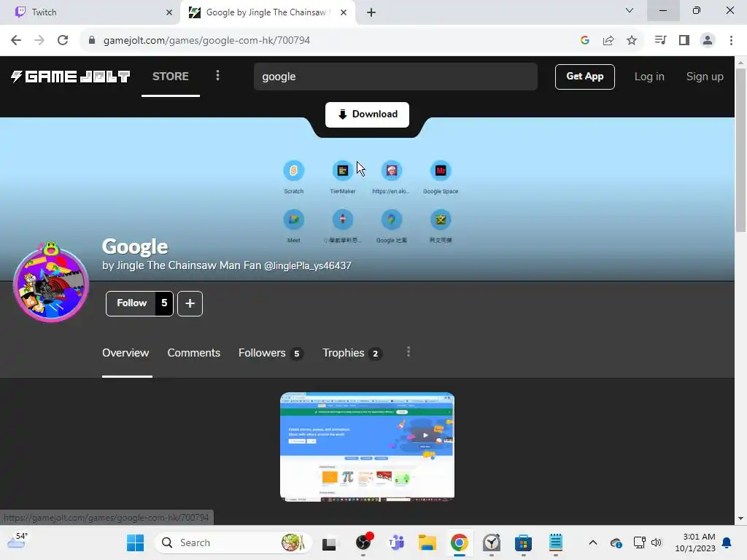Switch to the Followers tab
The height and width of the screenshot is (560, 747).
point(271,353)
